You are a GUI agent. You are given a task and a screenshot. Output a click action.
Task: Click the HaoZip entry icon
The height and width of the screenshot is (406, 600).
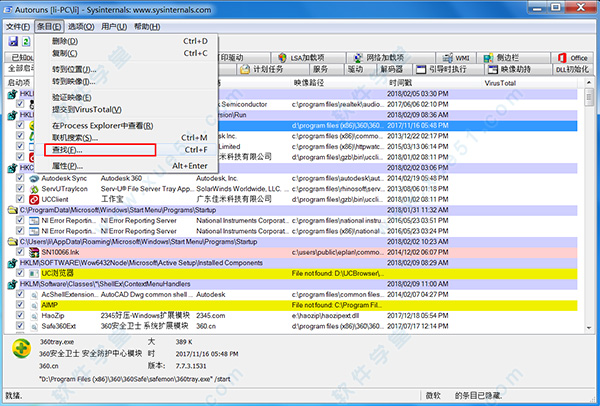click(x=34, y=316)
